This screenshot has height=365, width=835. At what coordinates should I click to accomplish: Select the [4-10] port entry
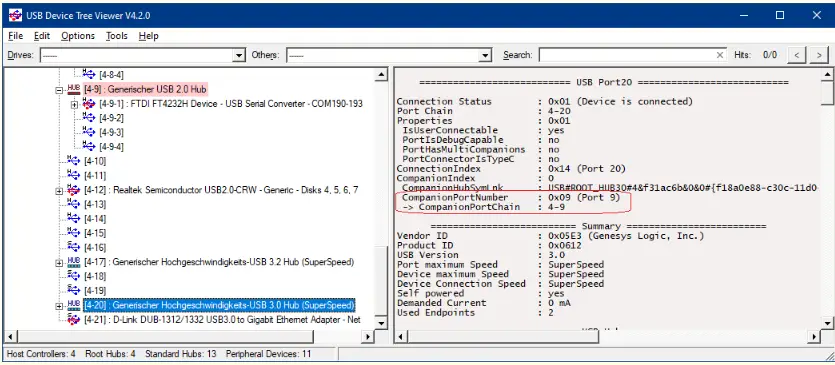(95, 161)
